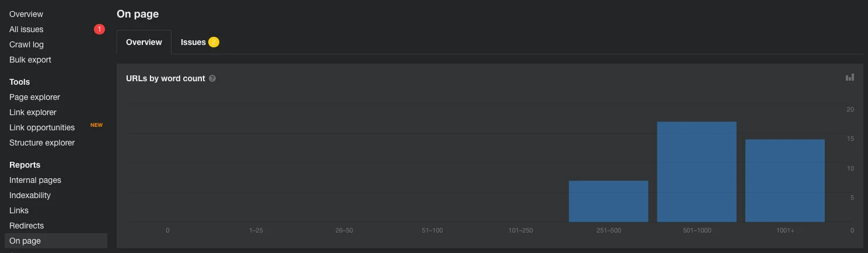This screenshot has width=868, height=253.
Task: Launch Page explorer tool
Action: coord(34,97)
